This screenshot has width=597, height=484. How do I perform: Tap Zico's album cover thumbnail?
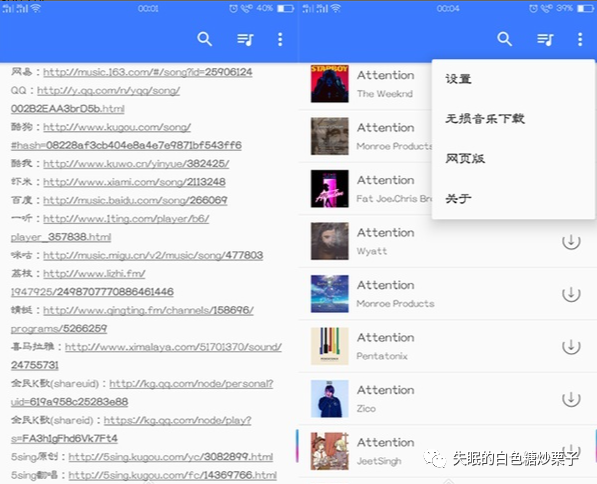click(330, 399)
